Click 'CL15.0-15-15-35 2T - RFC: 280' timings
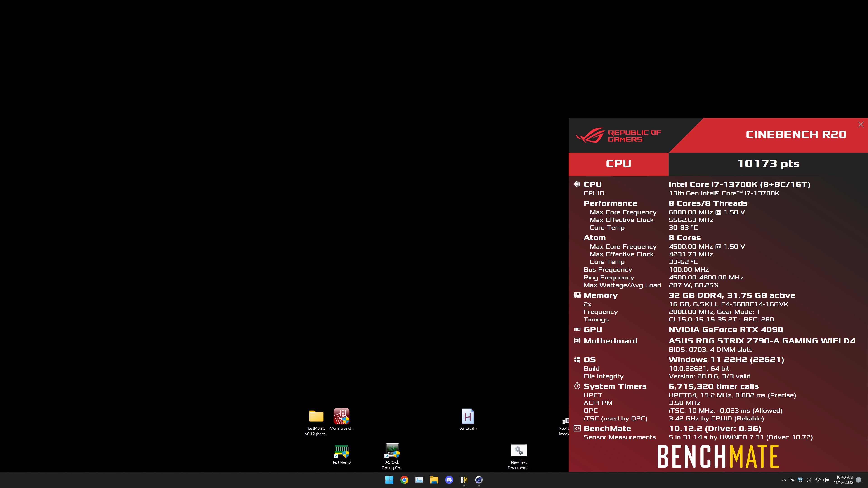The image size is (868, 488). tap(722, 319)
